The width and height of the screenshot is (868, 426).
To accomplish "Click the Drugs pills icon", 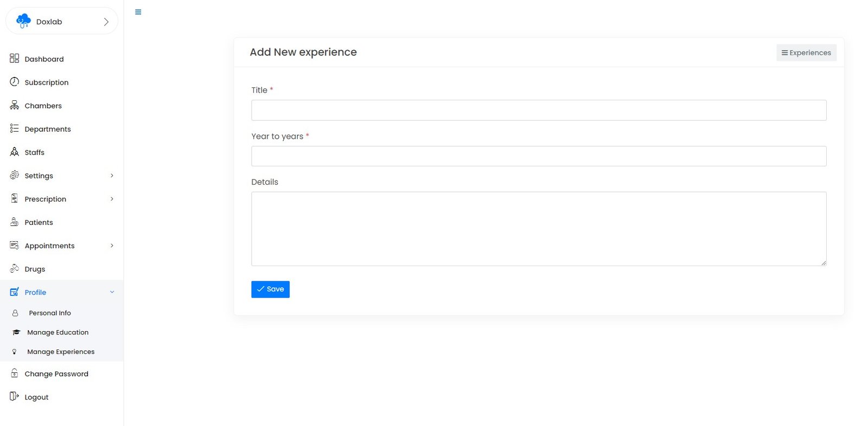I will pyautogui.click(x=15, y=268).
